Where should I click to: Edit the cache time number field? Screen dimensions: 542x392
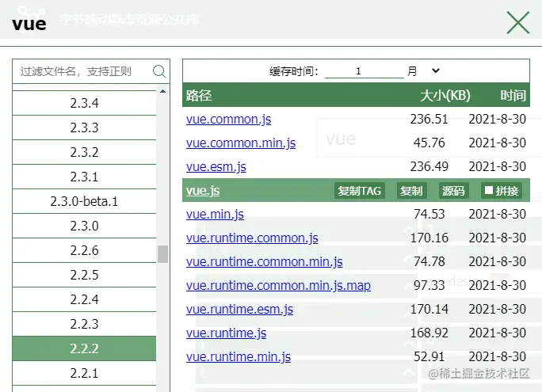pyautogui.click(x=364, y=71)
